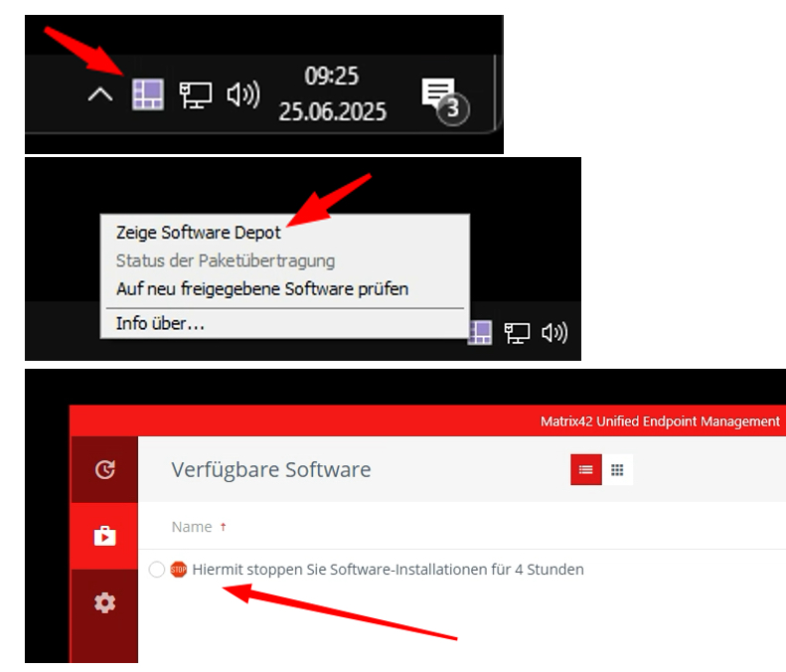Click the purple Matrix42 tray icon beside the clock

tap(148, 94)
